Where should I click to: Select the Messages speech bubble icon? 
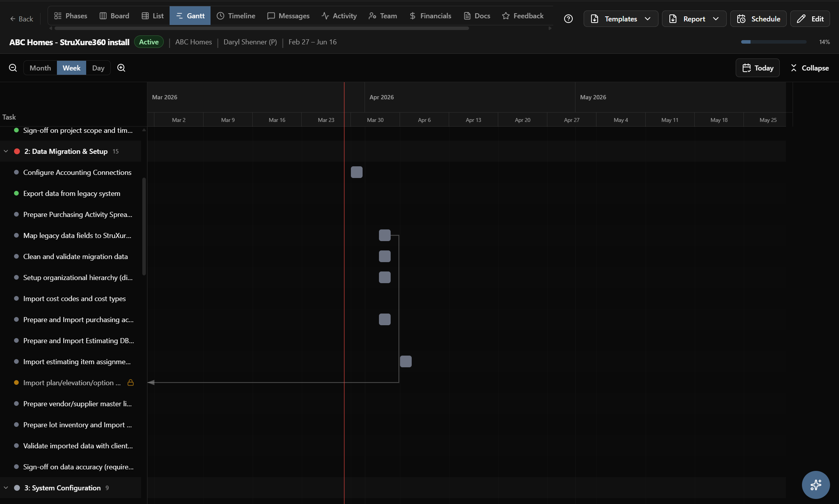[x=271, y=16]
